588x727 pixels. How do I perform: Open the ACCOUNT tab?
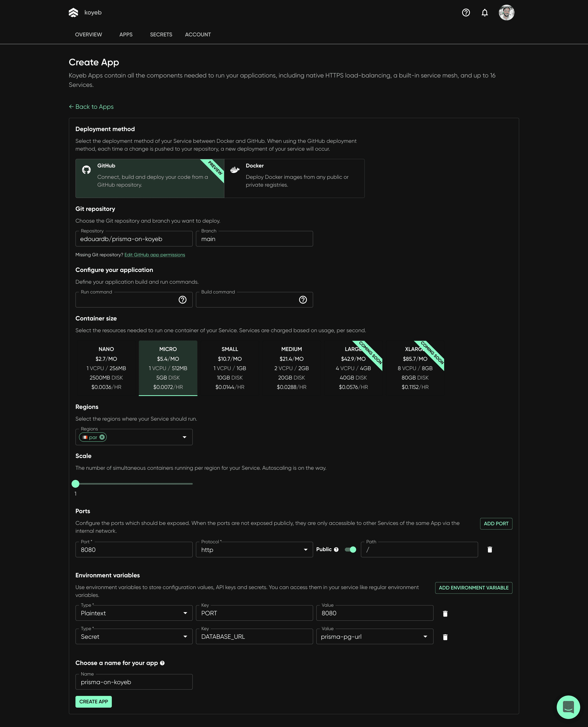click(198, 34)
